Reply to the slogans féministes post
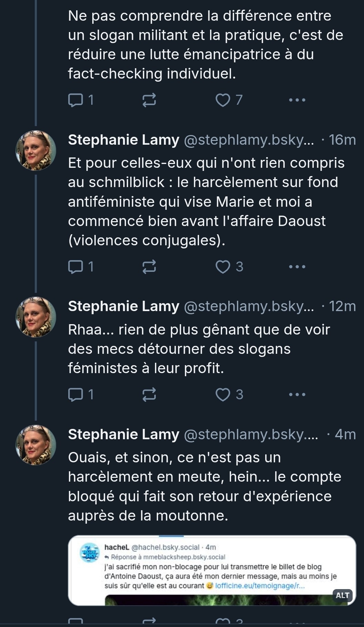364x627 pixels. pyautogui.click(x=76, y=394)
